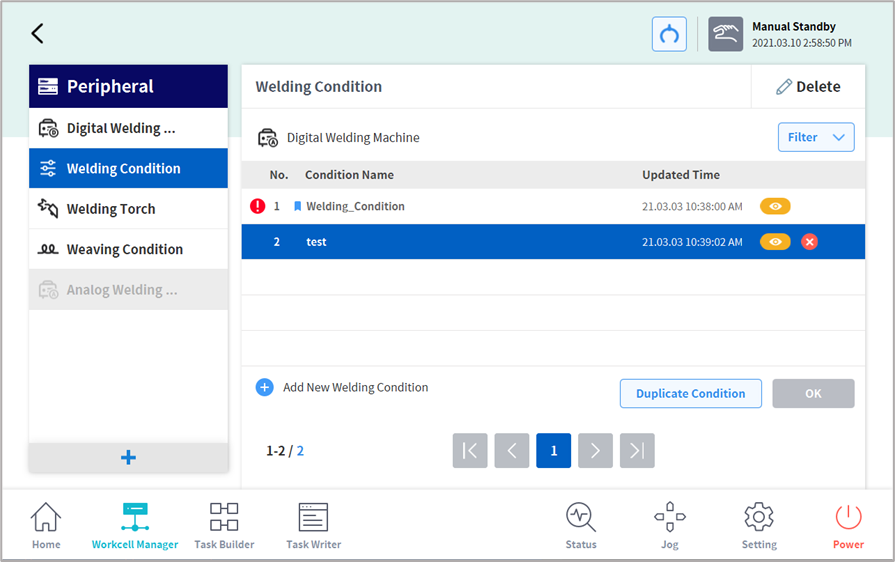This screenshot has height=562, width=895.
Task: Open the Jog panel
Action: (x=669, y=526)
